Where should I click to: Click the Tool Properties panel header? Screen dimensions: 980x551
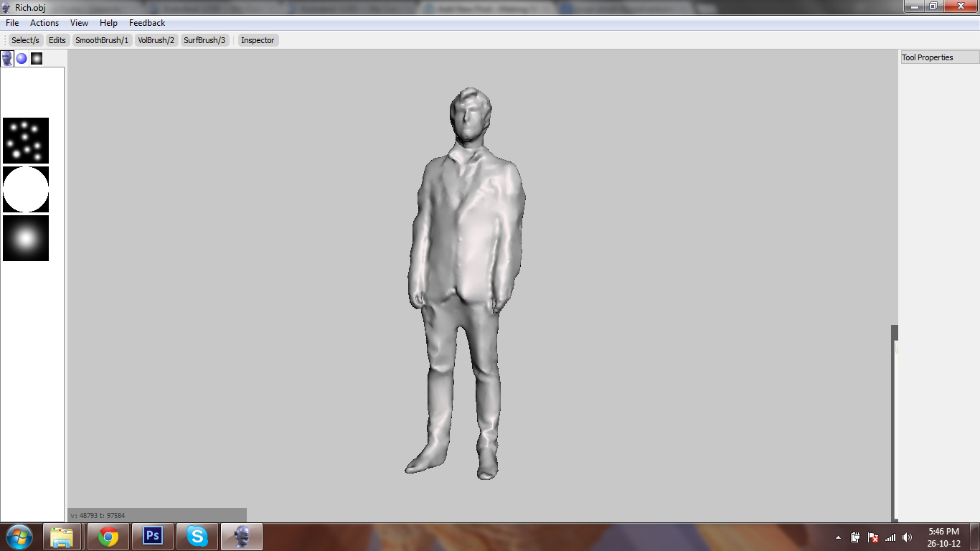(x=940, y=57)
